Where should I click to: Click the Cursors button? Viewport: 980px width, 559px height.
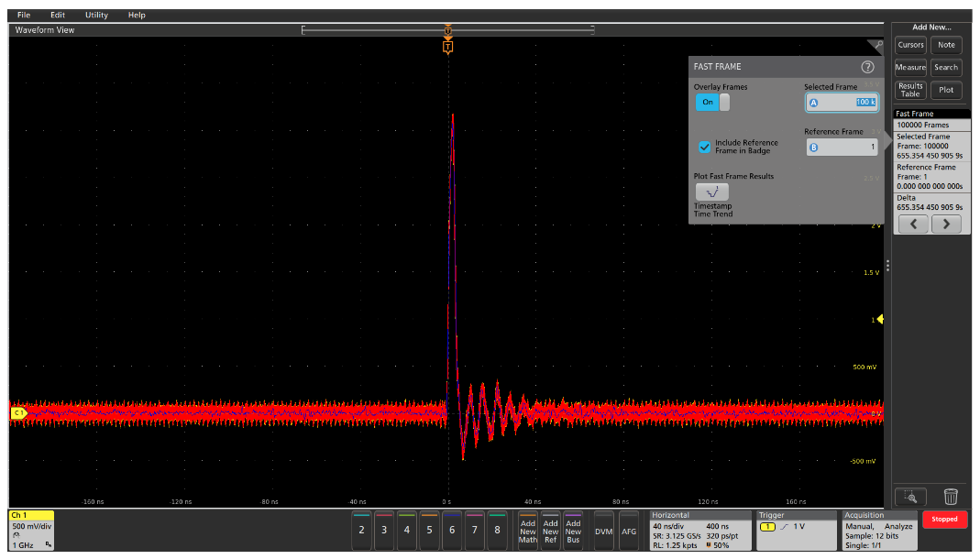tap(910, 45)
